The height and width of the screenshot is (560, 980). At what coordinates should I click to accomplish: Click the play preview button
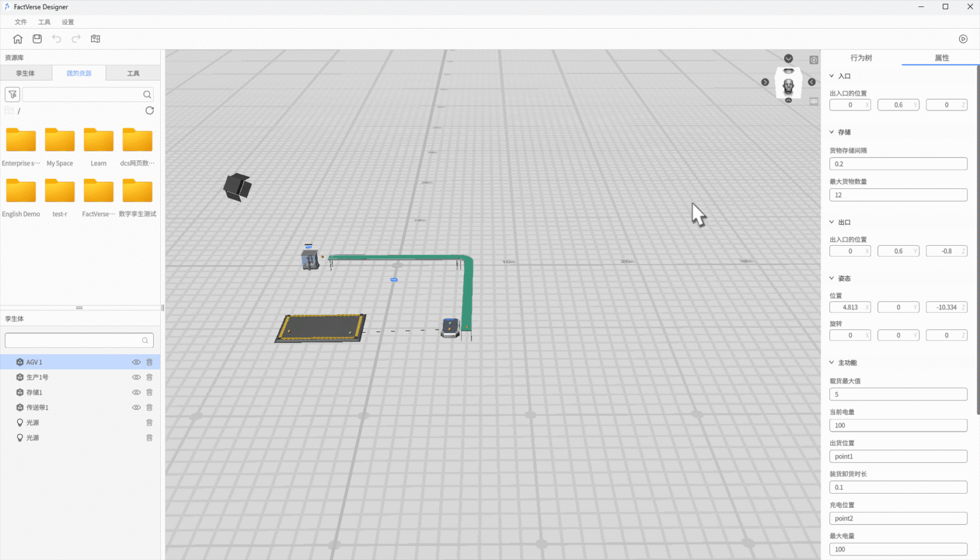tap(963, 39)
